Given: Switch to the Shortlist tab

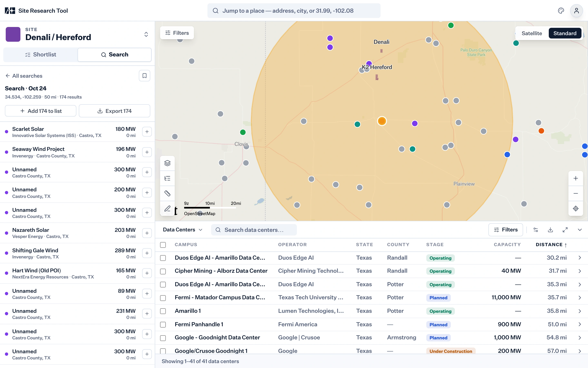Looking at the screenshot, I should pos(41,55).
